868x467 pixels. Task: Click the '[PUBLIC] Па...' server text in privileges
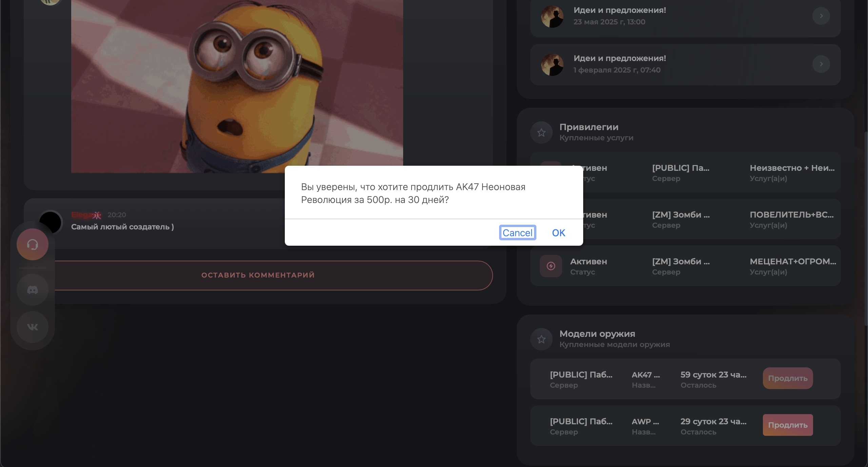pos(681,168)
